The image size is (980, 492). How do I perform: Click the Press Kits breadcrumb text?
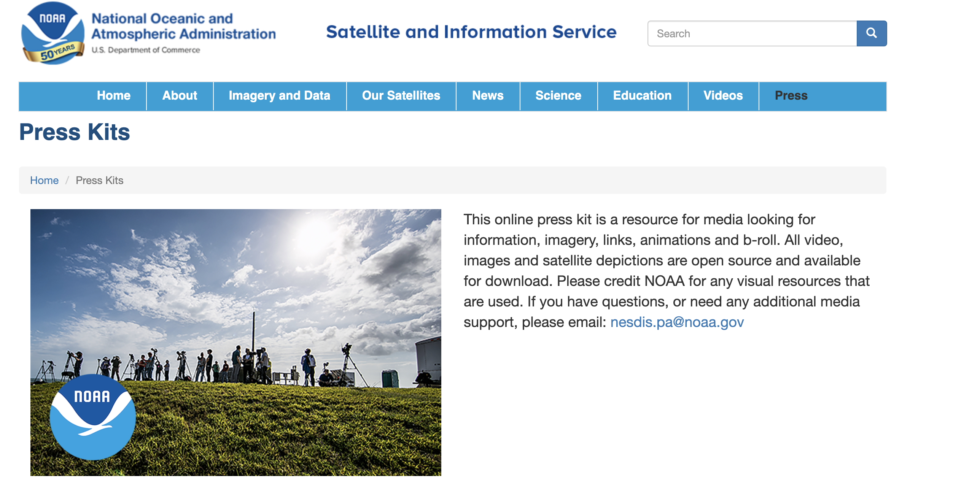100,181
